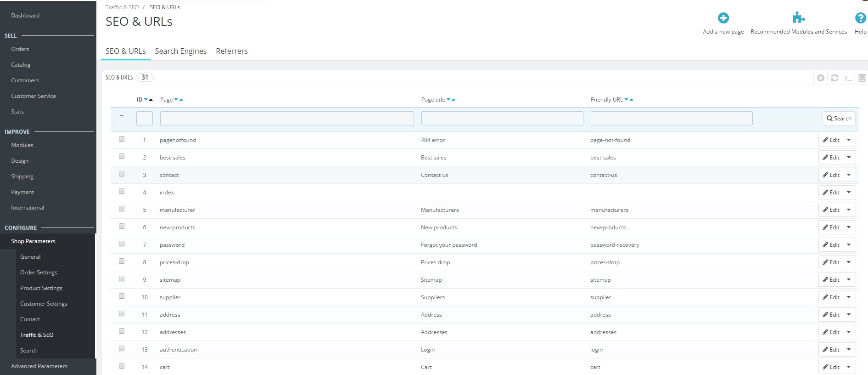Viewport: 868px width, 375px height.
Task: Click the '31' record count badge
Action: point(145,77)
